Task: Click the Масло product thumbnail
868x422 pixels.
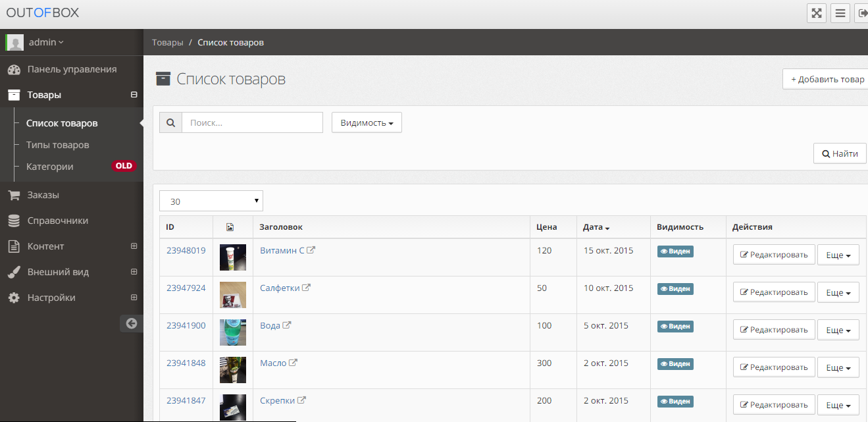Action: pyautogui.click(x=233, y=370)
